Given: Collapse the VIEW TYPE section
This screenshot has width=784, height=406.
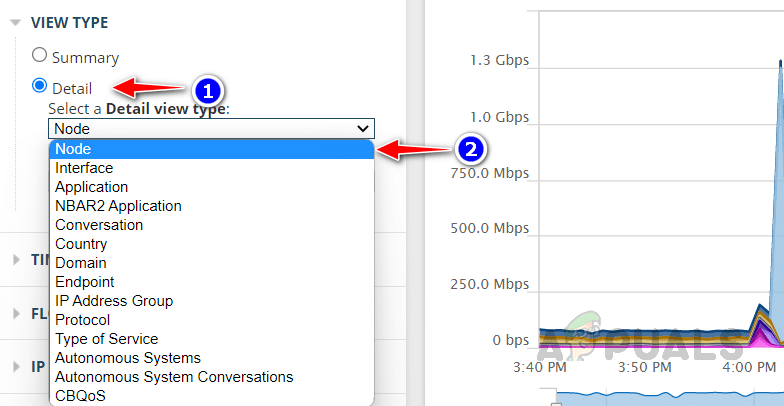Looking at the screenshot, I should [x=16, y=22].
